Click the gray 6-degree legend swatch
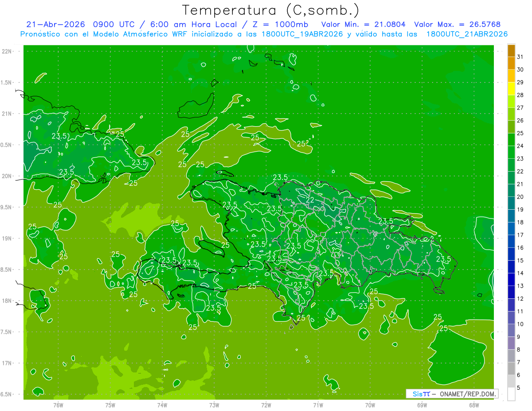This screenshot has width=532, height=411. coord(511,369)
